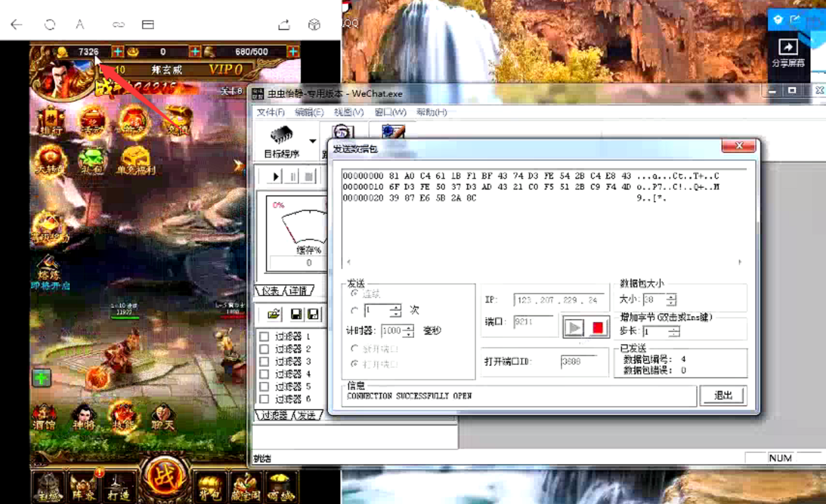Select the 目标程序 target program chip icon
826x504 pixels.
(281, 141)
